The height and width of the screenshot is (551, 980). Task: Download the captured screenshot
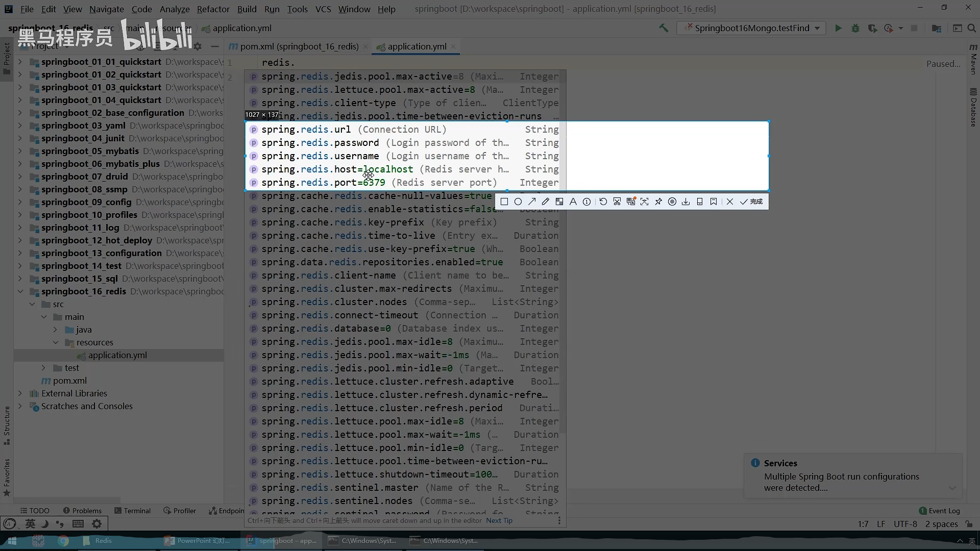tap(686, 202)
